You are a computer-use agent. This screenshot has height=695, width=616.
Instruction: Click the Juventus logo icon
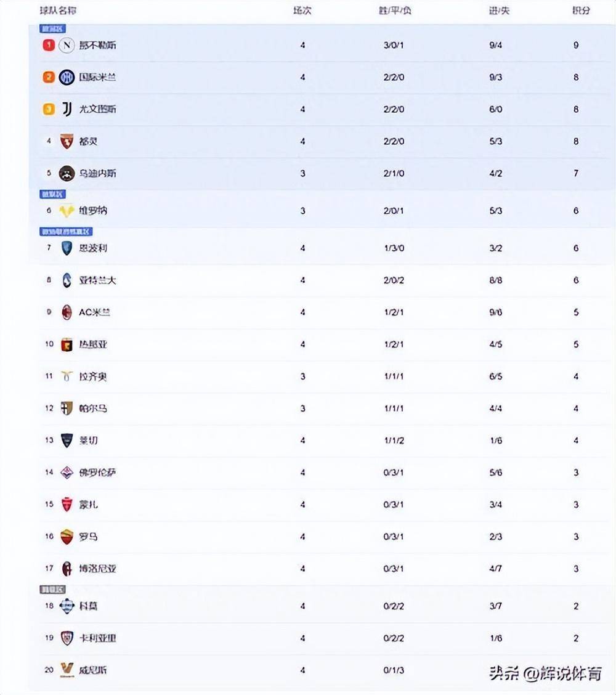tap(67, 109)
